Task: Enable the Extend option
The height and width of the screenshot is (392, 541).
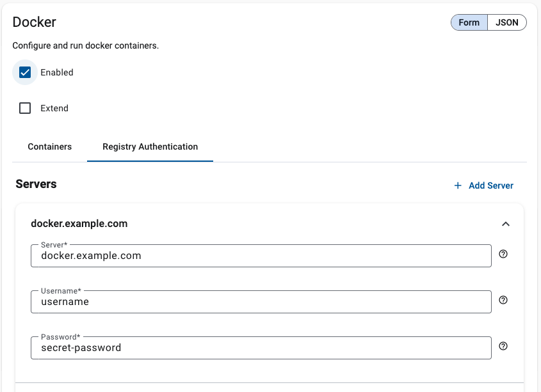Action: pyautogui.click(x=24, y=107)
